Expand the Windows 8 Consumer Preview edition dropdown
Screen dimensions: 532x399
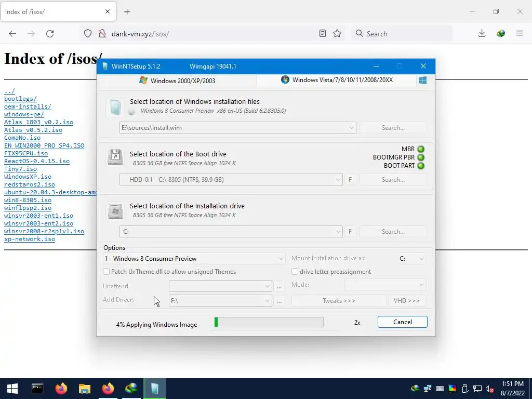click(281, 259)
